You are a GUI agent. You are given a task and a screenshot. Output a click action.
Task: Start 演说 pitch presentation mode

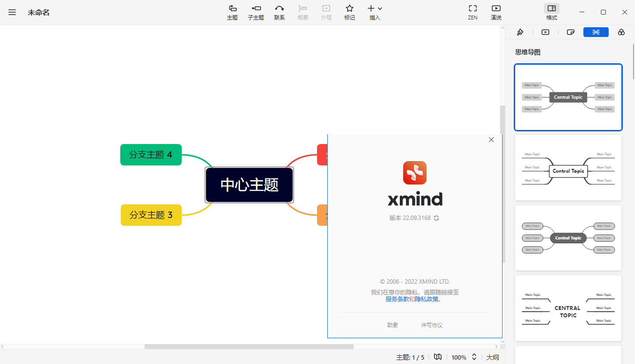pyautogui.click(x=496, y=12)
